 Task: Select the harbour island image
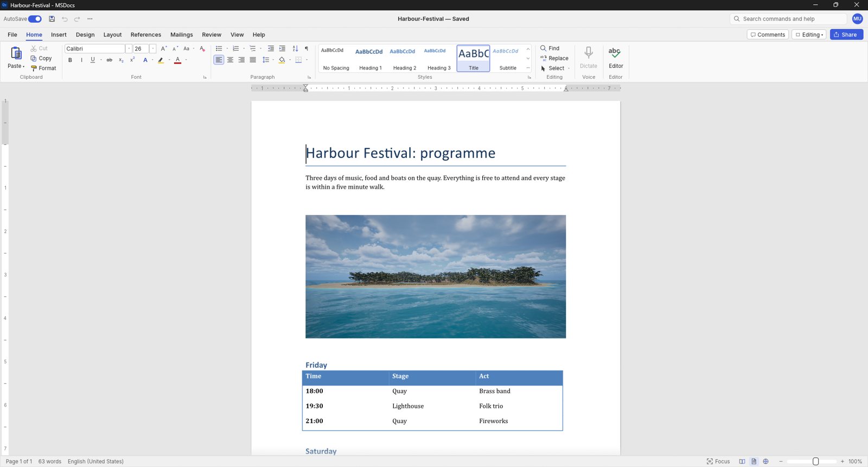point(436,277)
